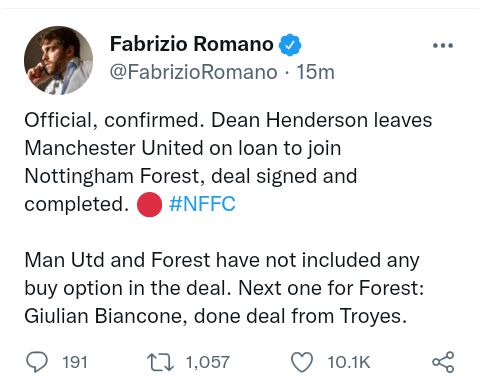Screen dimensions: 480x389
Task: Click the red circle emoji
Action: coord(149,204)
